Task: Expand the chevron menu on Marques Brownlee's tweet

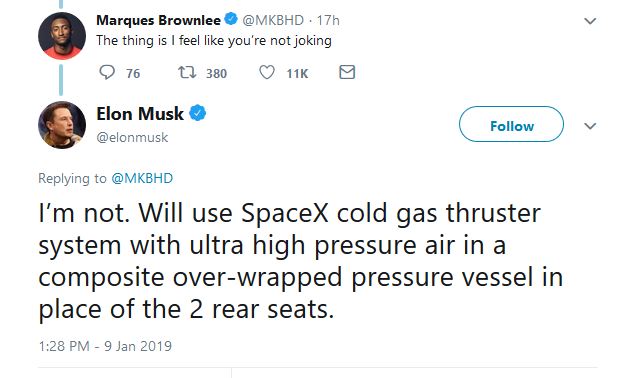Action: pos(590,21)
